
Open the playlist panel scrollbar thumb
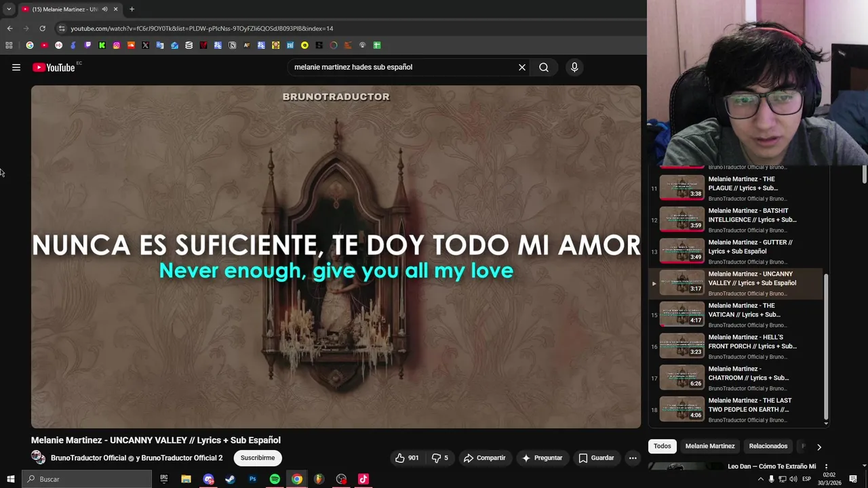pos(826,346)
